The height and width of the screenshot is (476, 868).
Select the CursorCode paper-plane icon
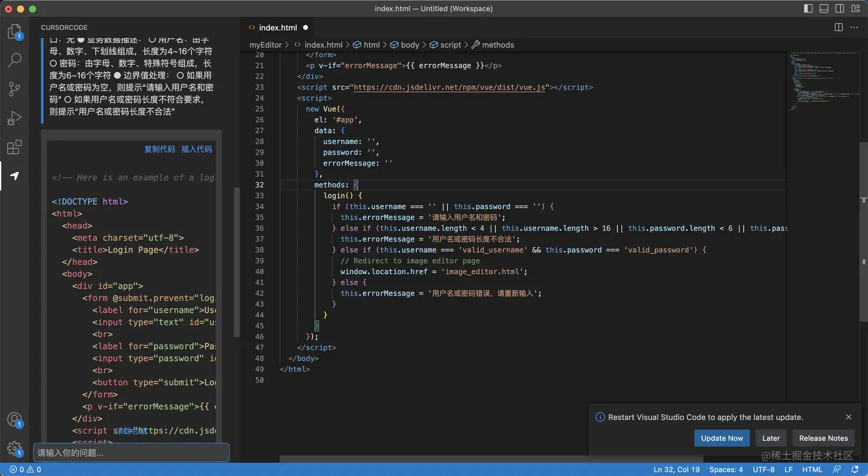(x=14, y=176)
